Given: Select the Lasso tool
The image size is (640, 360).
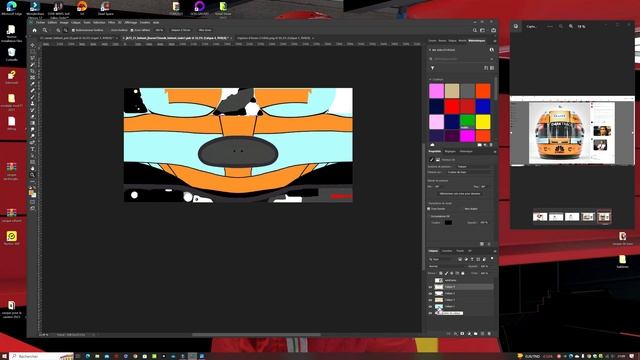Looking at the screenshot, I should 33,58.
